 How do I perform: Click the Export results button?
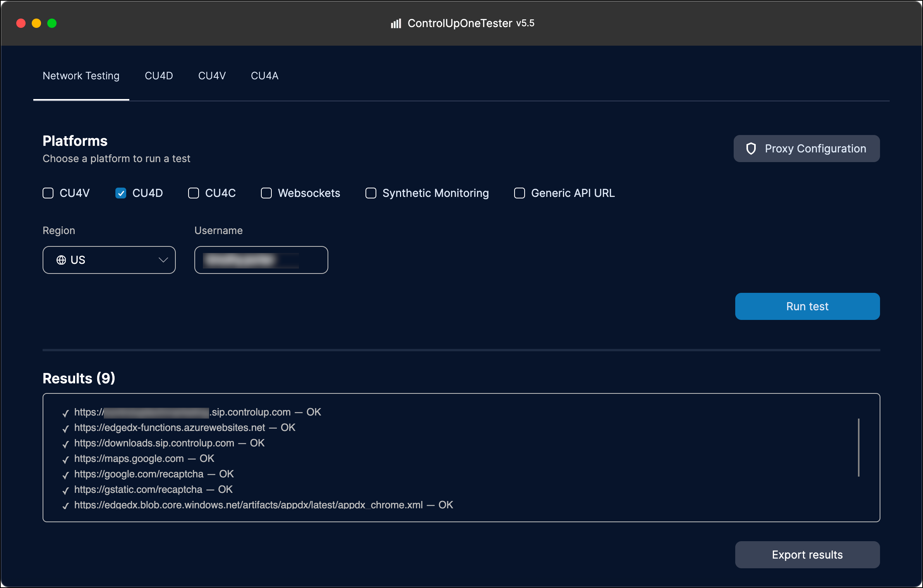coord(808,555)
